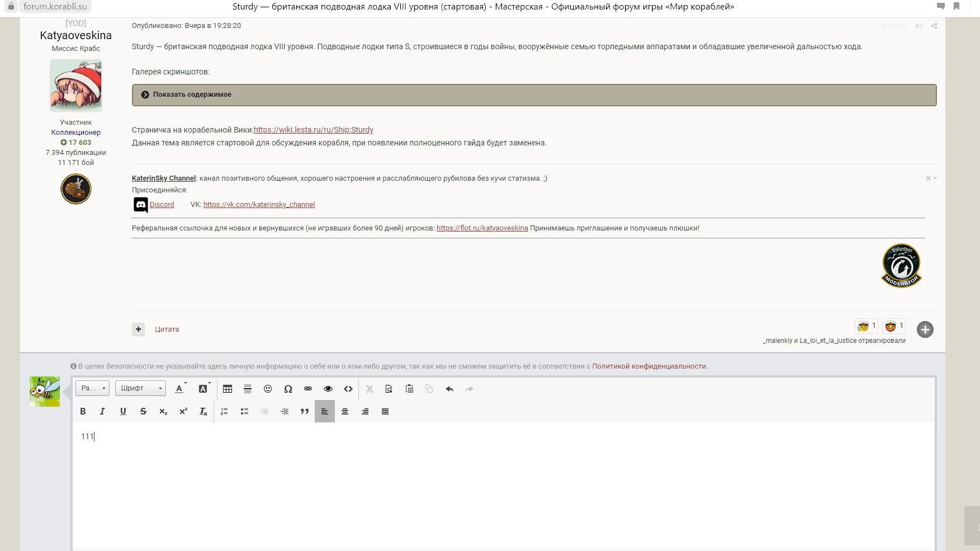Click the browser bookmark icon

[x=957, y=6]
